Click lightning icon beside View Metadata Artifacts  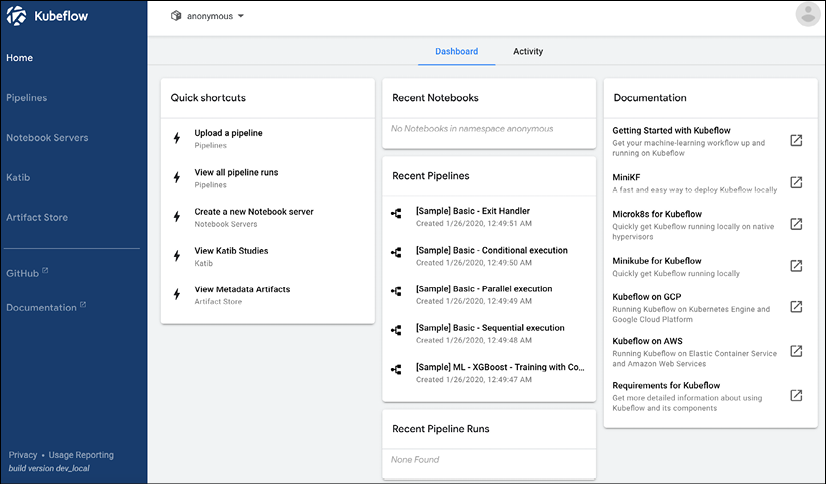[177, 294]
